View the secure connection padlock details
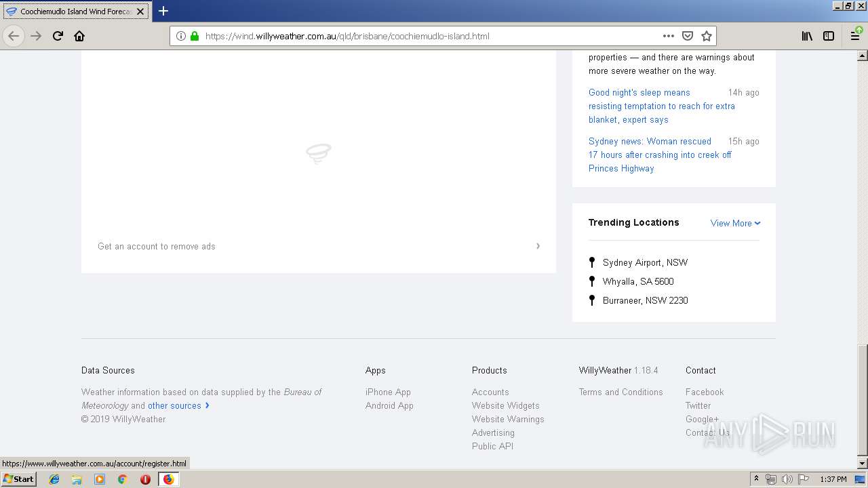The height and width of the screenshot is (488, 868). click(x=195, y=36)
